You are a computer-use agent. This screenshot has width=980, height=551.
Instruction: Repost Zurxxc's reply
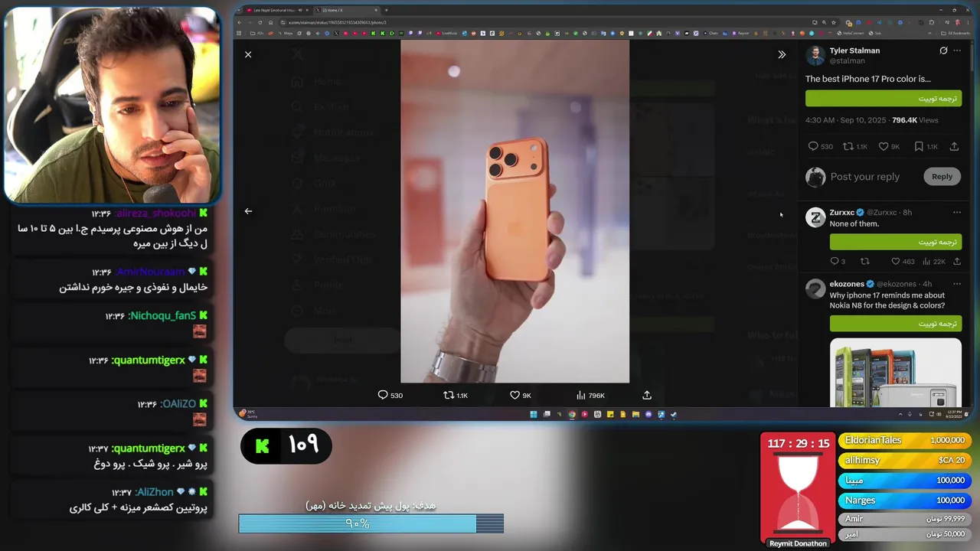(x=865, y=262)
